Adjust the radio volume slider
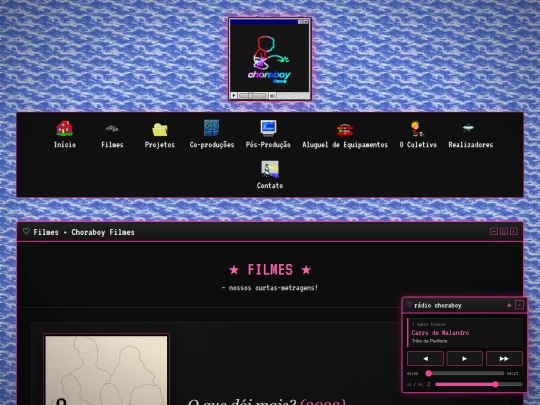This screenshot has height=405, width=540. (x=479, y=384)
